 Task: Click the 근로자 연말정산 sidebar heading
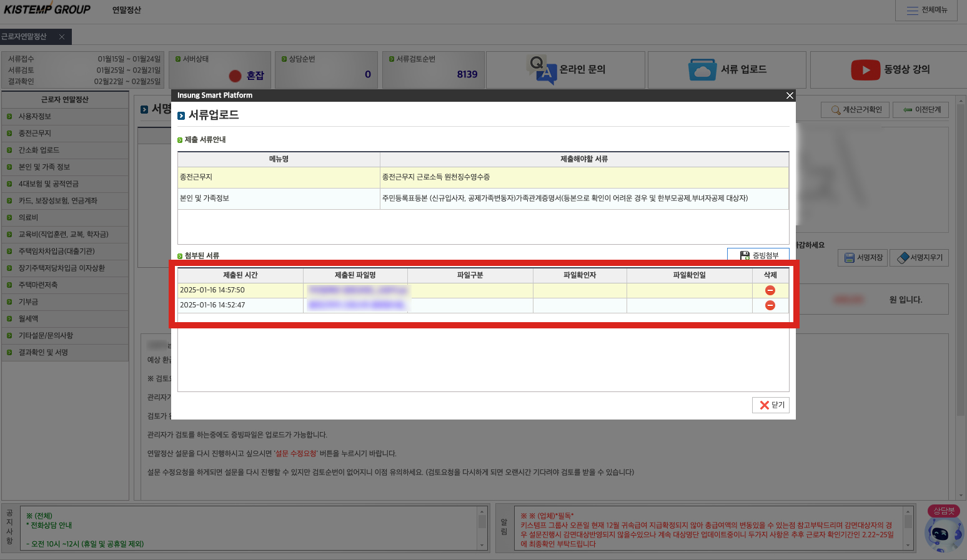click(x=65, y=100)
